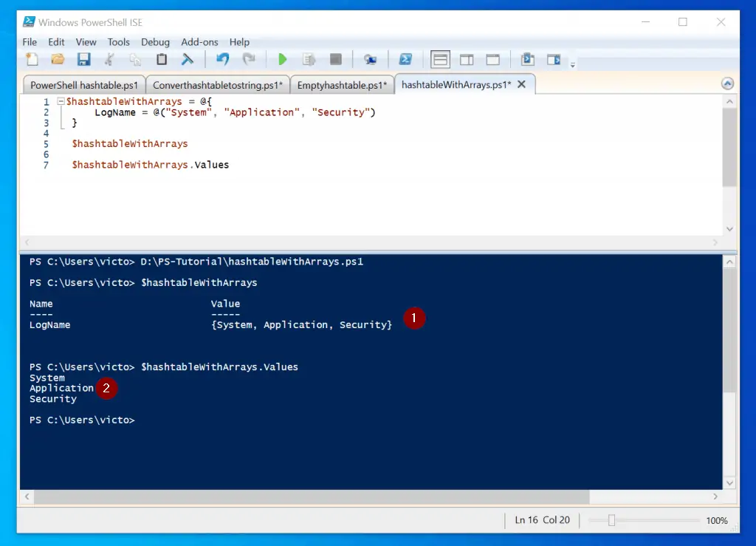Open the Debug menu
Viewport: 756px width, 546px height.
click(x=155, y=42)
